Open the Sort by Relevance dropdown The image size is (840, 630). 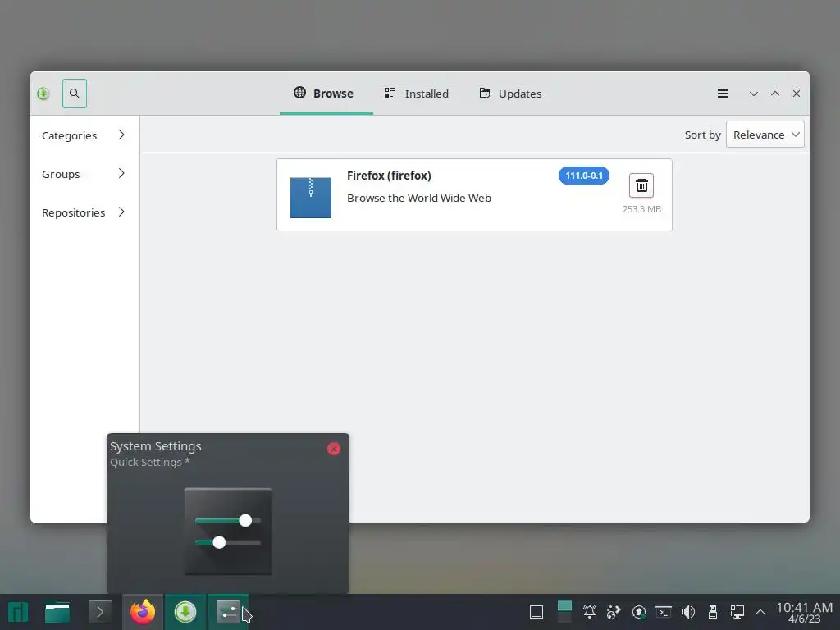[x=765, y=135]
